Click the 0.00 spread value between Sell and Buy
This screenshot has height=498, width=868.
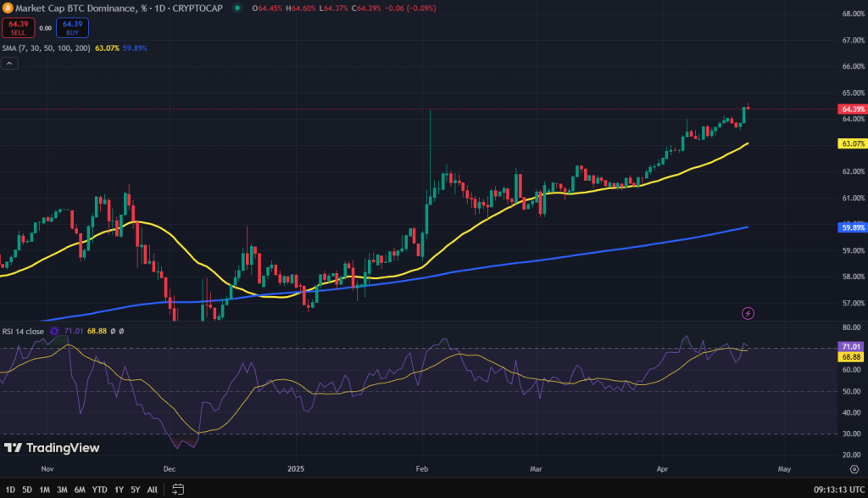coord(46,28)
